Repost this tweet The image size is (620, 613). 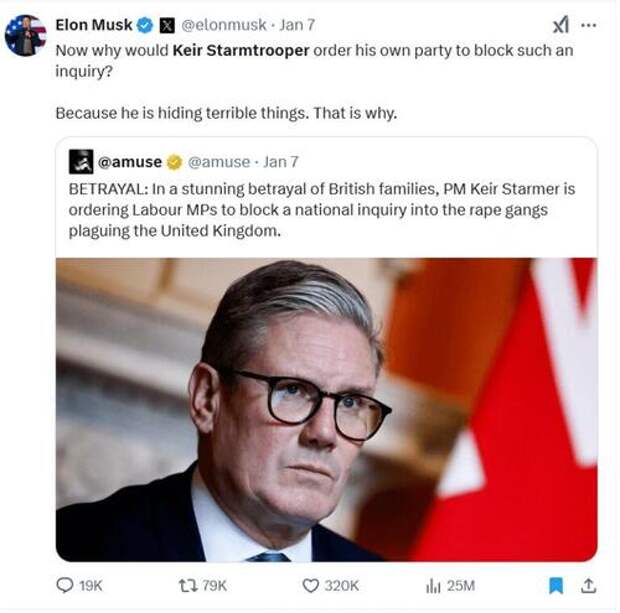tap(185, 585)
